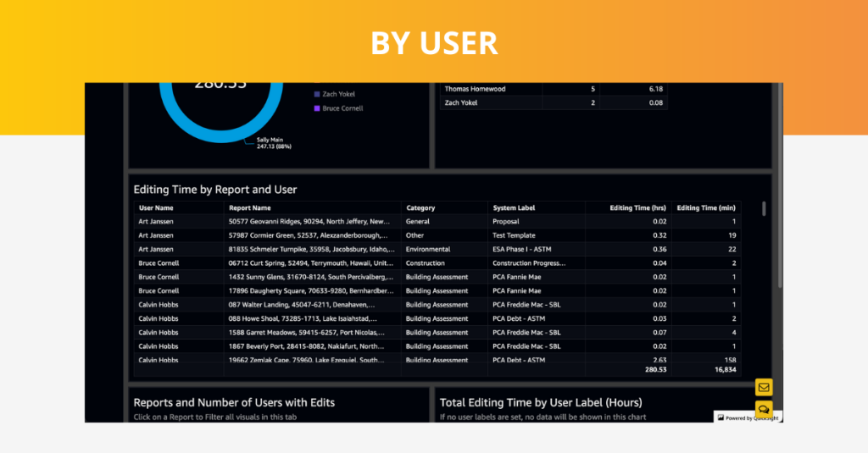The width and height of the screenshot is (868, 453).
Task: Click 087 Walter Landing report name
Action: pyautogui.click(x=302, y=305)
